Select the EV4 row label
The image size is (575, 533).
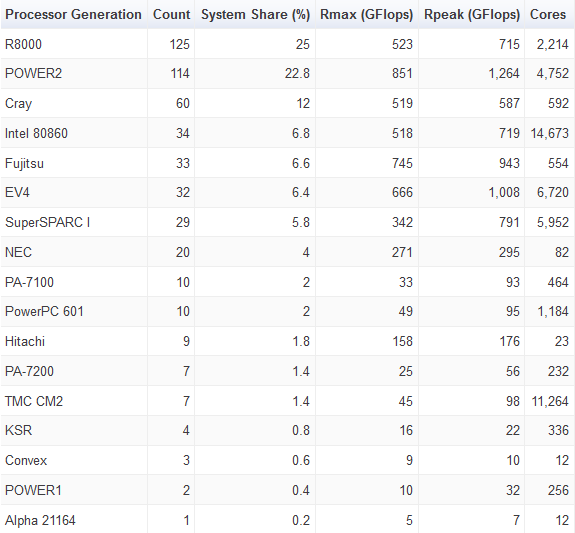[x=17, y=192]
